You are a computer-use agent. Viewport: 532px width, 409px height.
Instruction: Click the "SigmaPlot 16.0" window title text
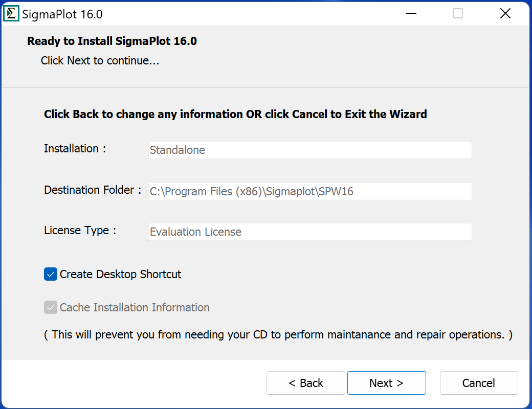[62, 14]
